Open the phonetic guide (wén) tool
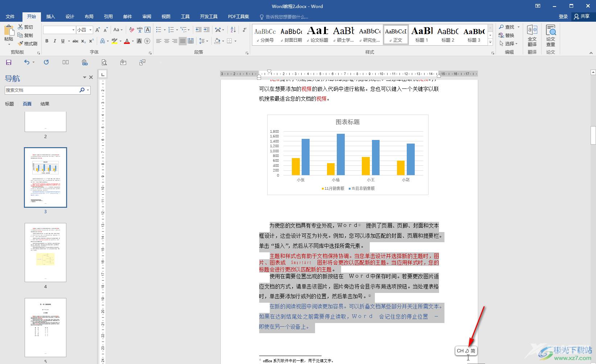The image size is (596, 364). click(140, 30)
